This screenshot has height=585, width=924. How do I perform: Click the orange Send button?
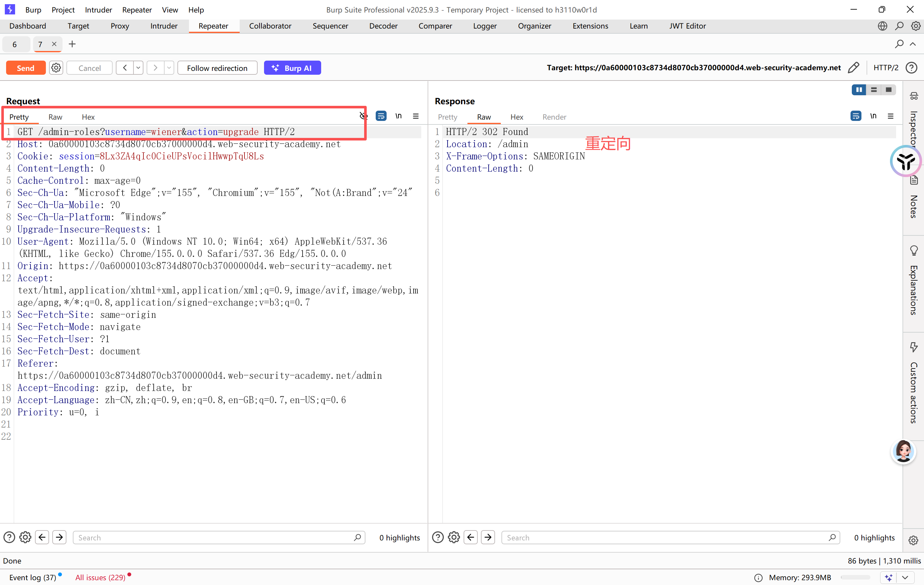[26, 68]
